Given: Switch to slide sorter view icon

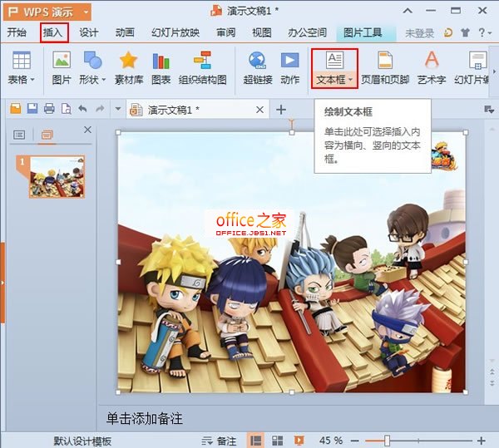Looking at the screenshot, I should pos(278,441).
